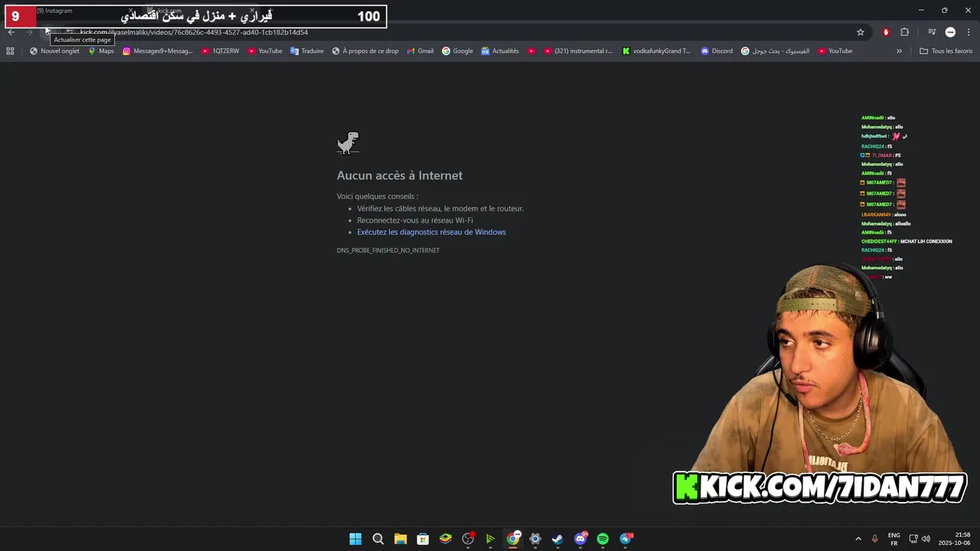Screen dimensions: 980x551
Task: Open the 1QTZERW YouTube bookmark
Action: pyautogui.click(x=220, y=51)
